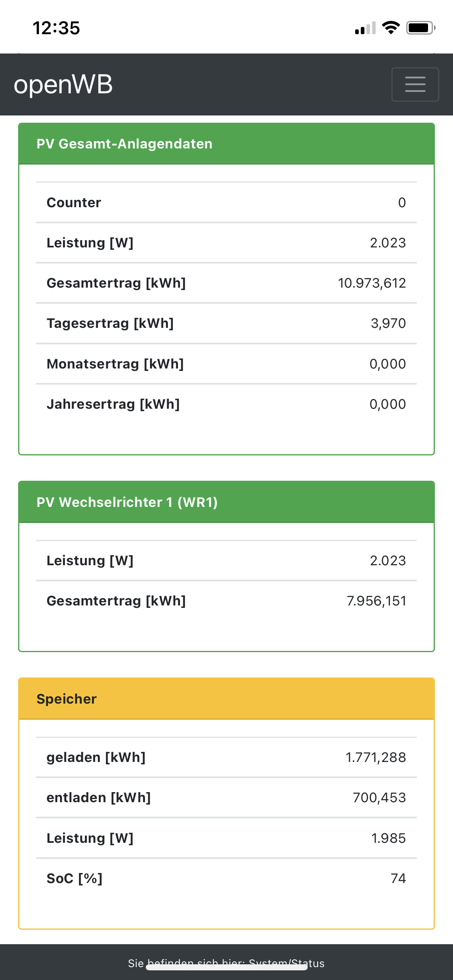Select the Tagesertrag [kWh] row label
The height and width of the screenshot is (980, 453).
pos(110,323)
